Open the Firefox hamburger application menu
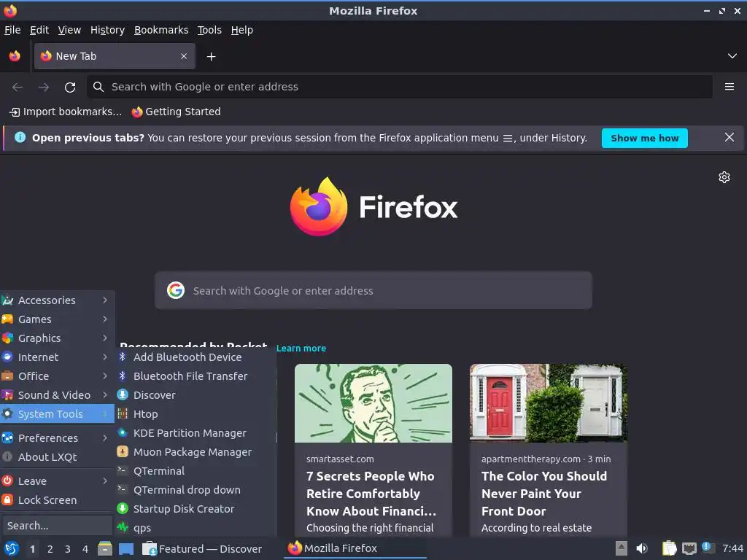The height and width of the screenshot is (560, 747). tap(729, 87)
